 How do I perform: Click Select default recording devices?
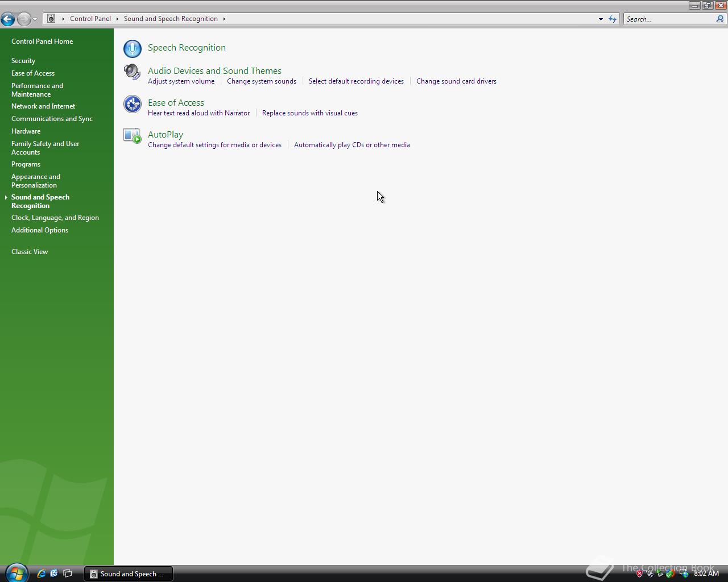pyautogui.click(x=356, y=81)
